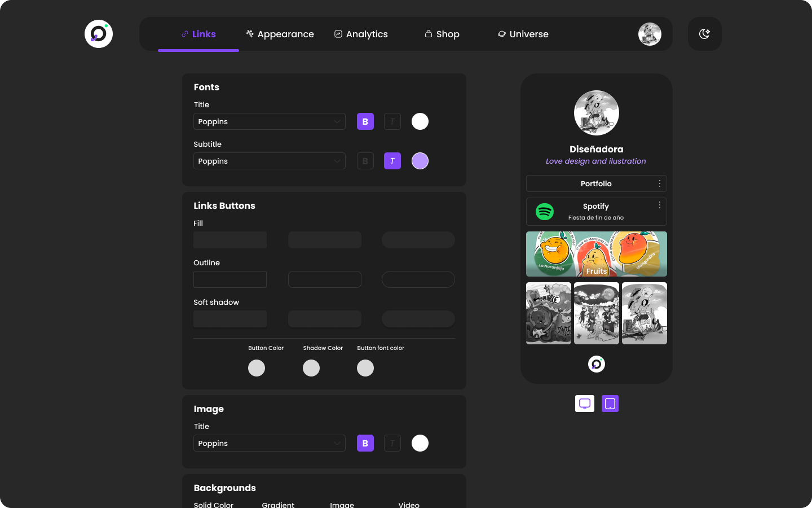
Task: Open the Fruits image thumbnail in preview
Action: [x=596, y=254]
